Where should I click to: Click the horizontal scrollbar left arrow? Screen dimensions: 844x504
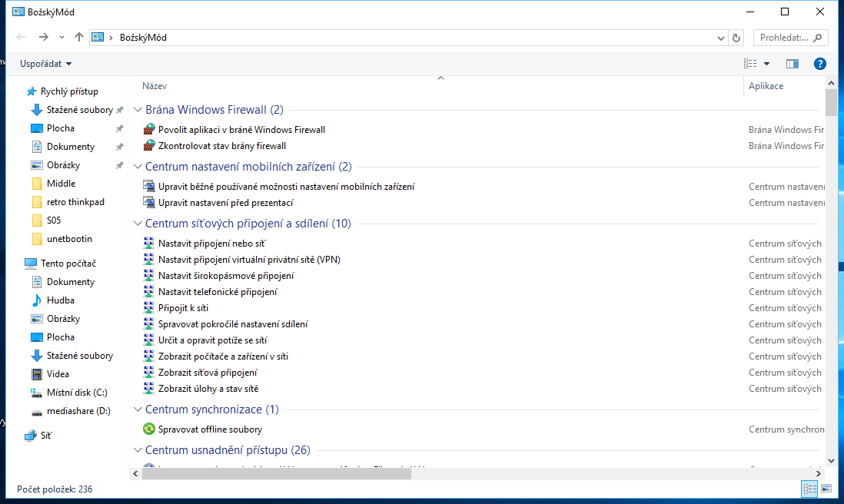[135, 474]
